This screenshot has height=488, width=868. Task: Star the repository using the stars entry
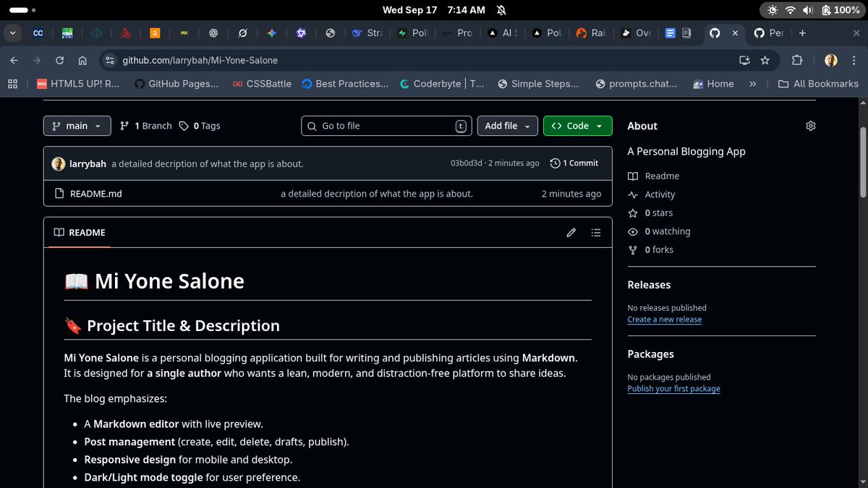pyautogui.click(x=655, y=213)
